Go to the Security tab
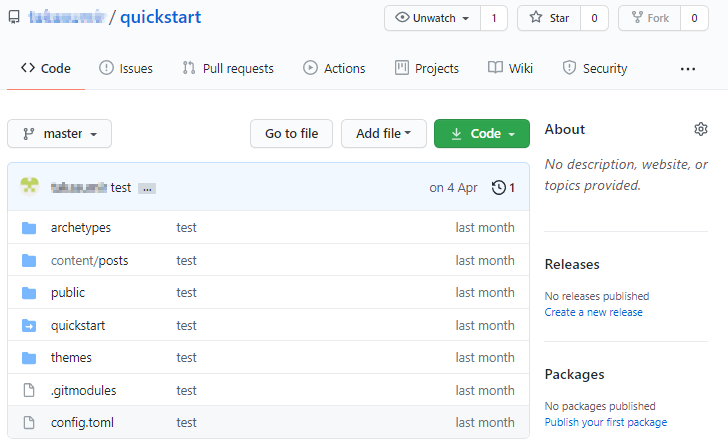This screenshot has width=728, height=445. point(595,69)
